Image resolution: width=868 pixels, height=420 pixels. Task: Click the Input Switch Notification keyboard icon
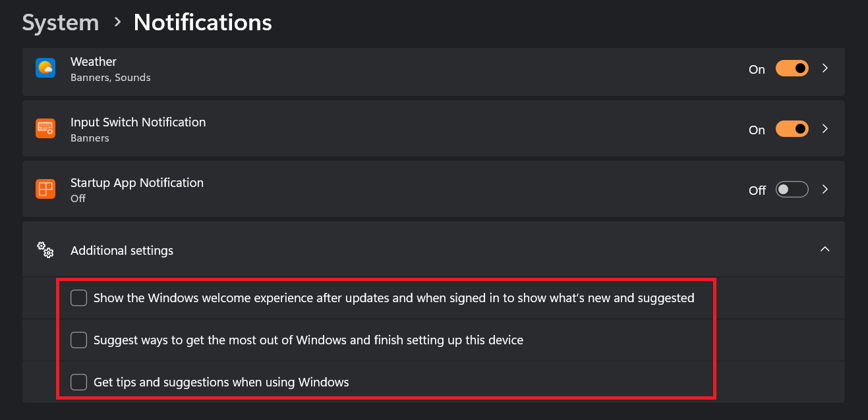pos(45,128)
